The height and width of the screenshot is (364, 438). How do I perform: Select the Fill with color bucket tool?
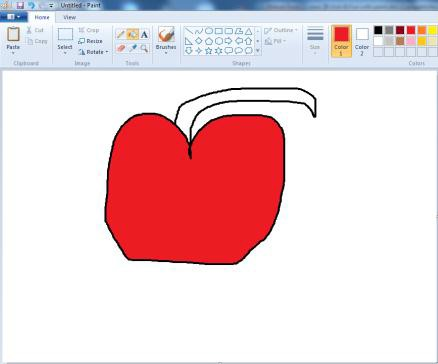(x=133, y=34)
